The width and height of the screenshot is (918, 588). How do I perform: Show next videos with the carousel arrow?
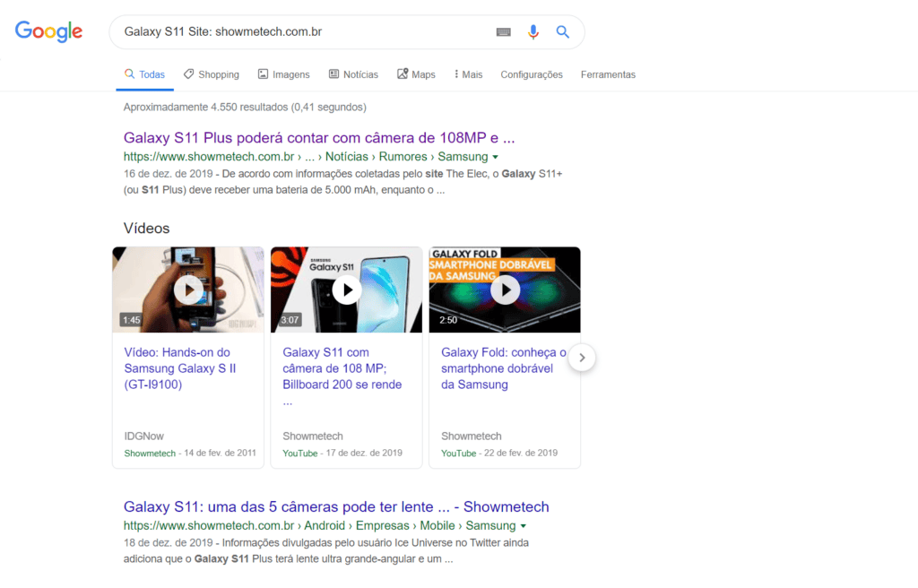pos(582,358)
